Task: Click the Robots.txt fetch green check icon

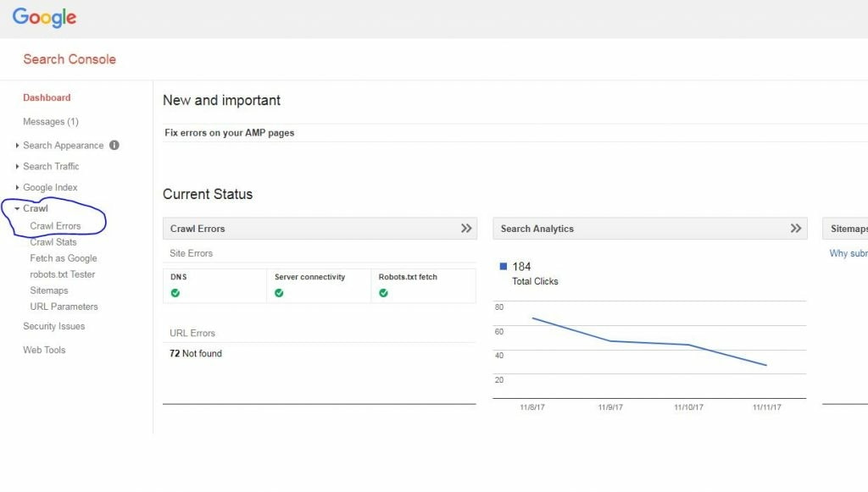Action: (x=383, y=293)
